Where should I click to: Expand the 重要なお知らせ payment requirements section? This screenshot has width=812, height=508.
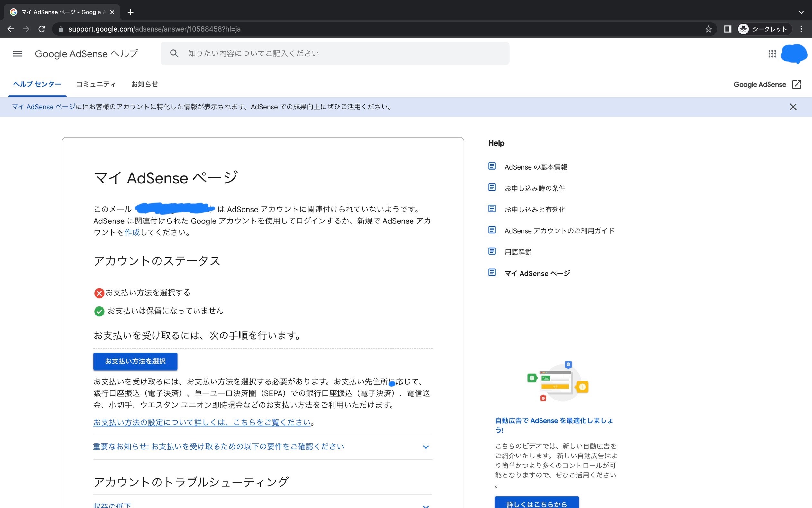point(263,447)
